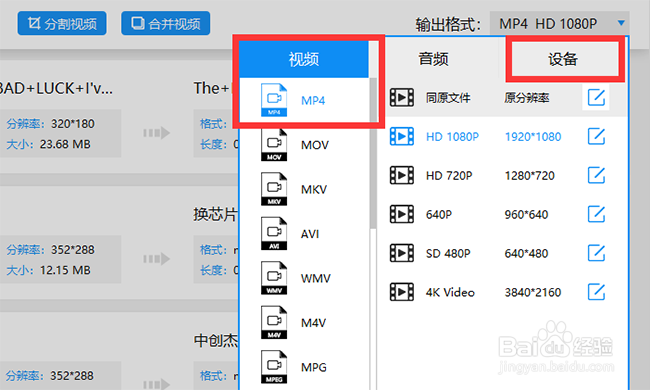Select the MPG format icon
650x390 pixels.
(x=274, y=367)
